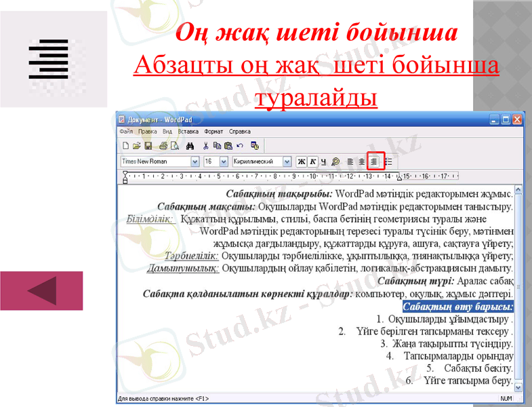532x407 pixels.
Task: Expand the Times New Roman font dropdown
Action: click(195, 161)
